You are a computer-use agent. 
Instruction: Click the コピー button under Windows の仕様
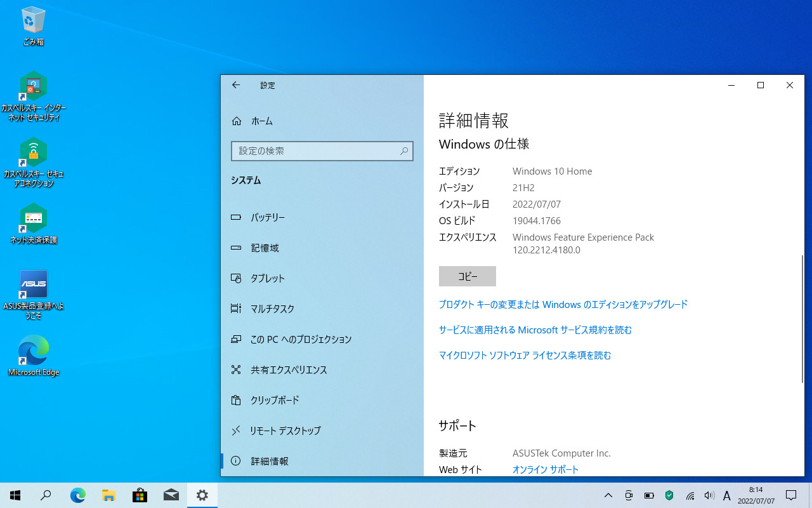(468, 276)
